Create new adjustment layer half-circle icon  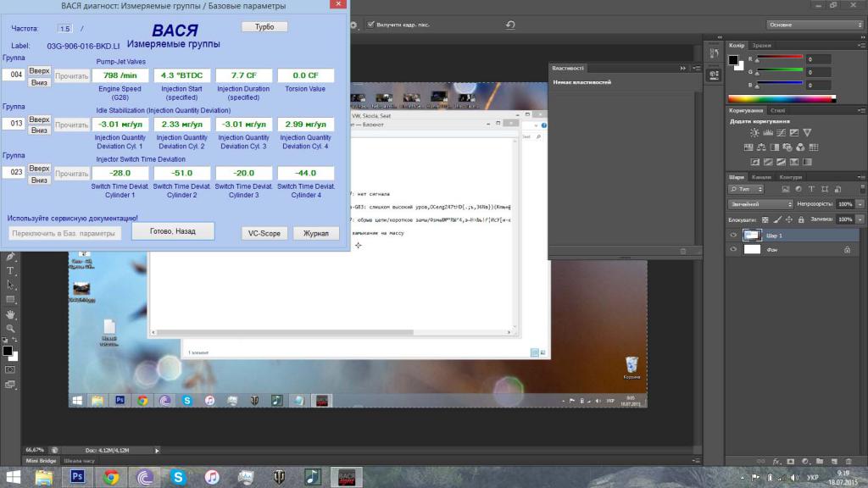805,461
